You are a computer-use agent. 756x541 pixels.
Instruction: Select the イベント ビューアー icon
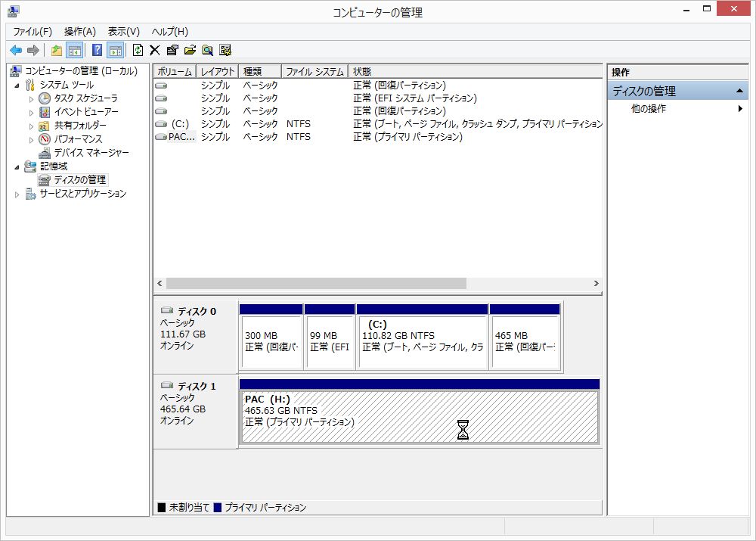tap(45, 112)
